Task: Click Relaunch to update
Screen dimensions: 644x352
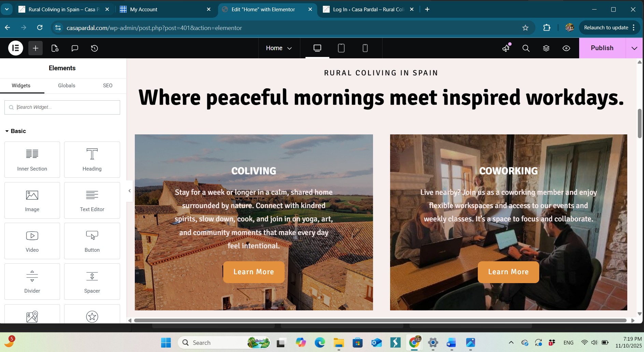Action: click(x=606, y=28)
